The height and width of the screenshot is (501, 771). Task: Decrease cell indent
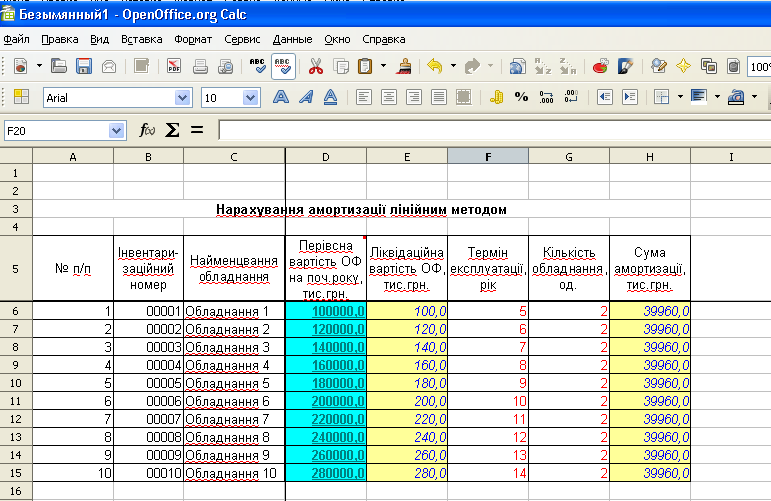(x=605, y=97)
